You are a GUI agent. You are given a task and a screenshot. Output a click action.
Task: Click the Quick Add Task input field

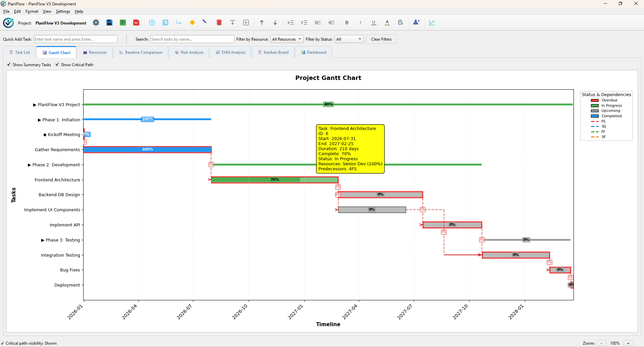pos(76,39)
